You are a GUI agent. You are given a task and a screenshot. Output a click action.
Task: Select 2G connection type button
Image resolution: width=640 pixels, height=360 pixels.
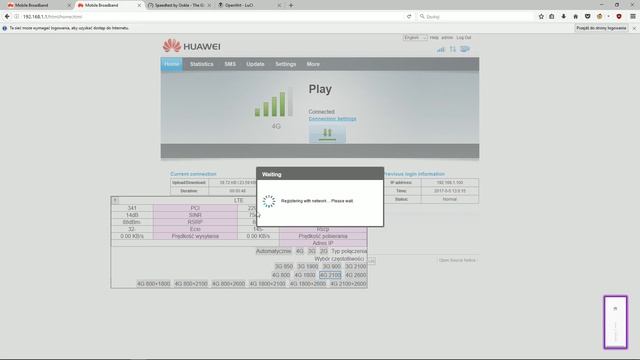[x=324, y=251]
